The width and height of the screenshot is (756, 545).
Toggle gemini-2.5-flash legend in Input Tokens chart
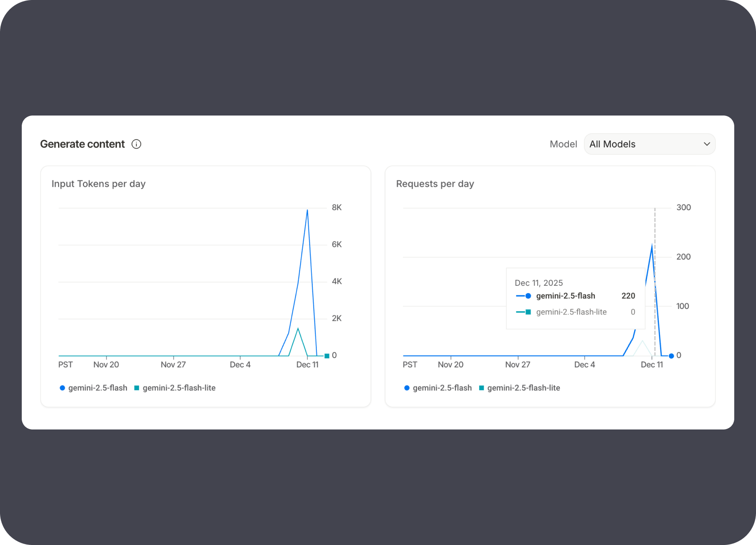tap(93, 388)
